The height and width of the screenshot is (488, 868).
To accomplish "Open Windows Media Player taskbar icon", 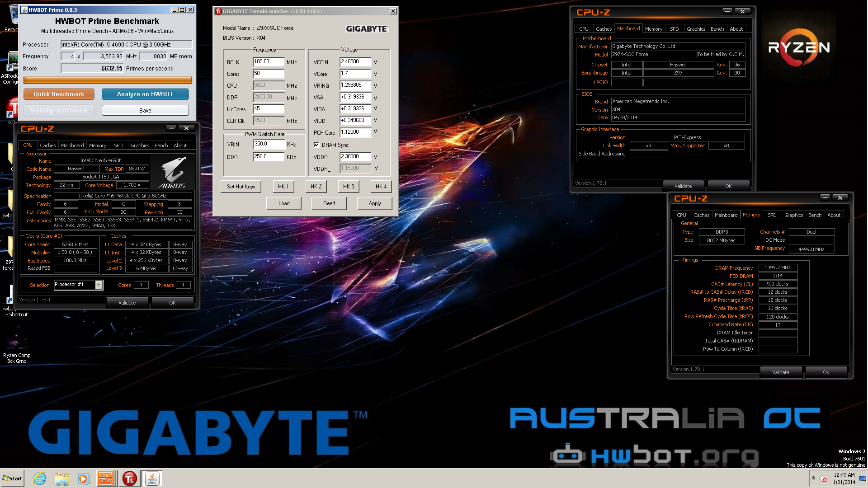I will click(84, 479).
